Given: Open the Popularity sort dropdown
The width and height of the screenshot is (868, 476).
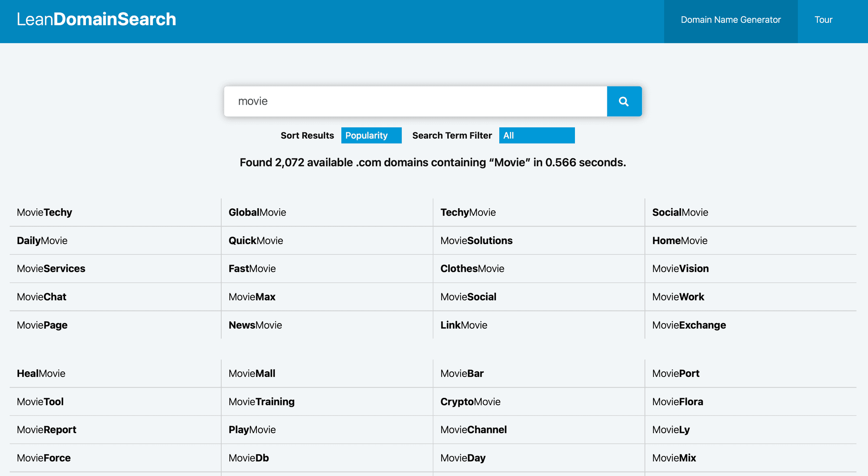Looking at the screenshot, I should tap(371, 135).
